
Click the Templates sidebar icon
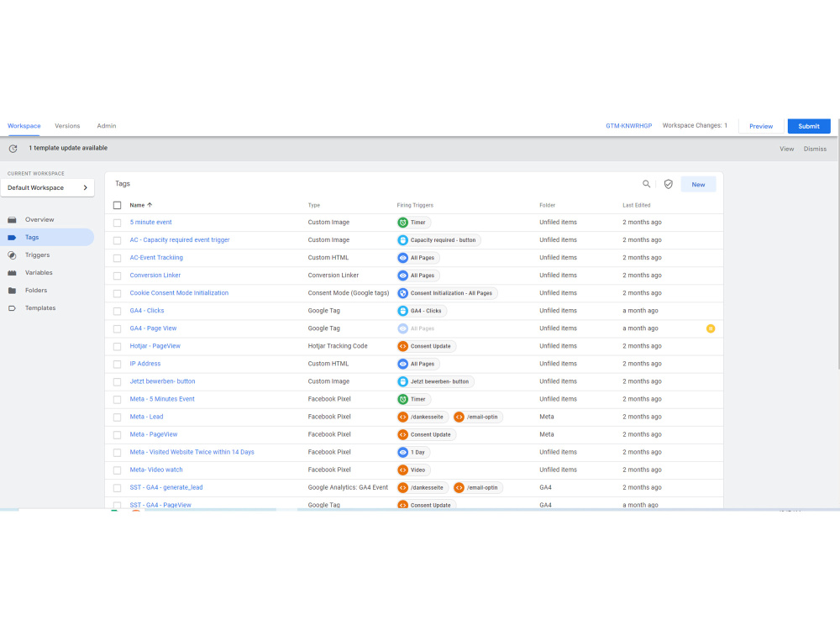[12, 308]
